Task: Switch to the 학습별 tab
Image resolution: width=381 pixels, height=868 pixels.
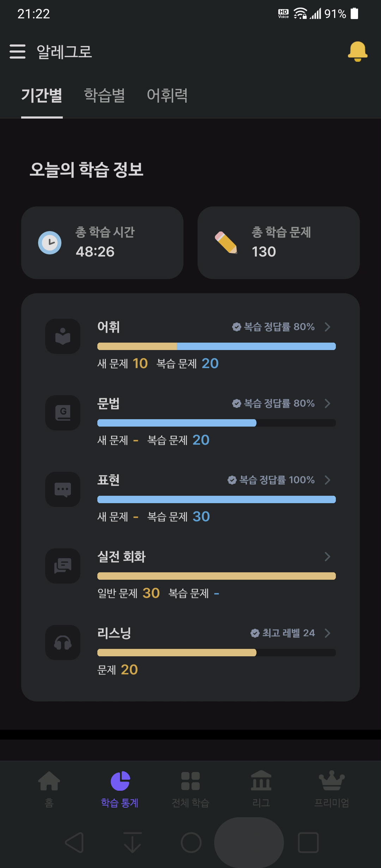Action: (x=104, y=96)
